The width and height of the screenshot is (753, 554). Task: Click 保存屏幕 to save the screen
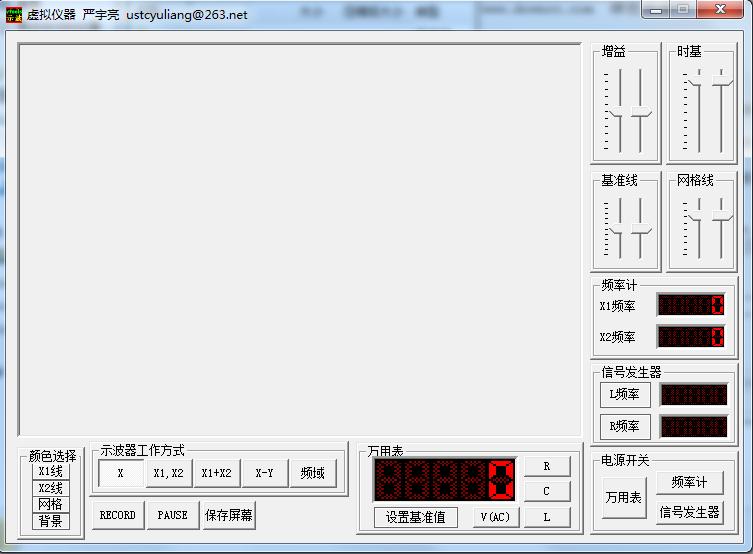click(229, 515)
